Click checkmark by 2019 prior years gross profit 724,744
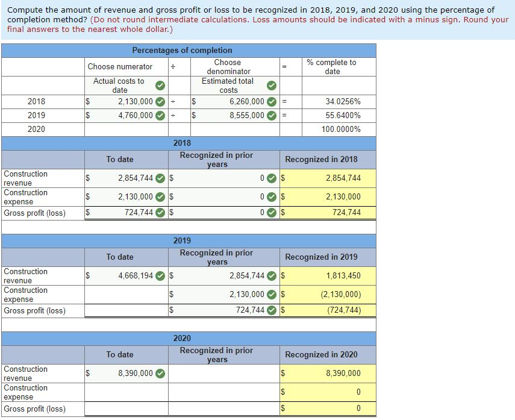The width and height of the screenshot is (515, 420). click(271, 310)
